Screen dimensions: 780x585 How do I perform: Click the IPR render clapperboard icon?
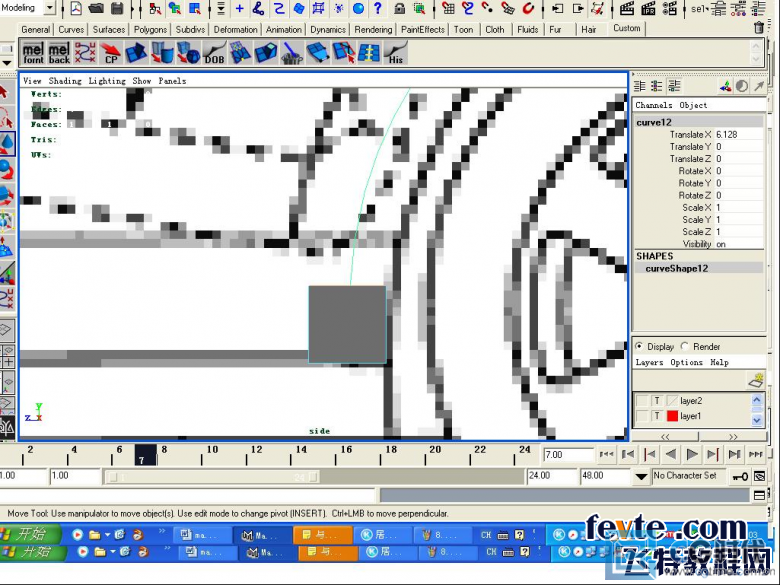click(x=648, y=8)
